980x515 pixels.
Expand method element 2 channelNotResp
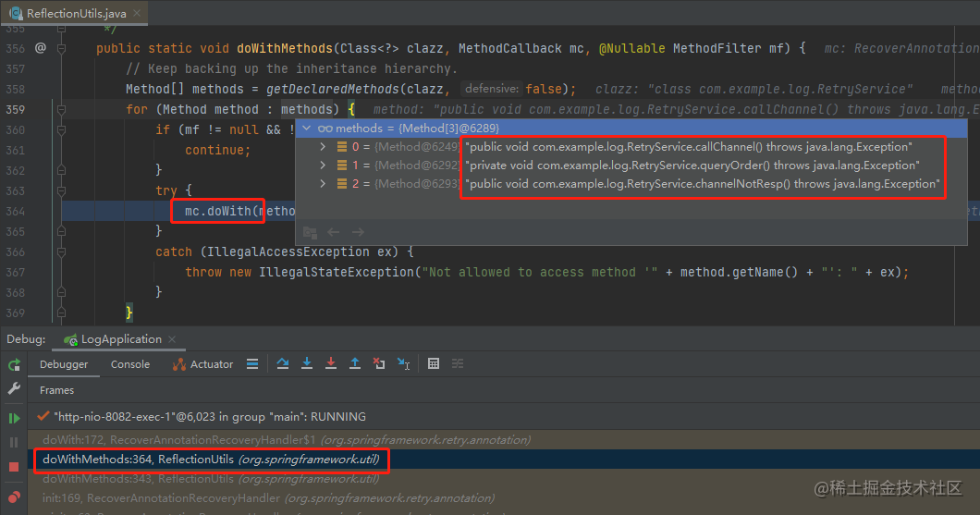click(323, 184)
